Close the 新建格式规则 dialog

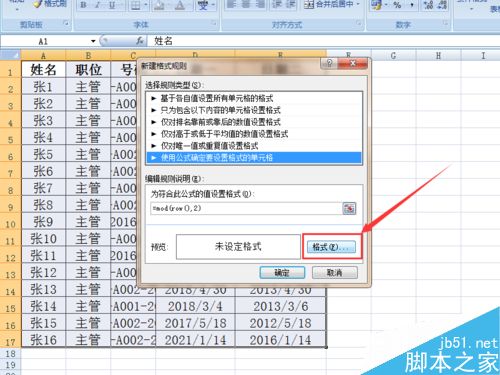pos(353,63)
